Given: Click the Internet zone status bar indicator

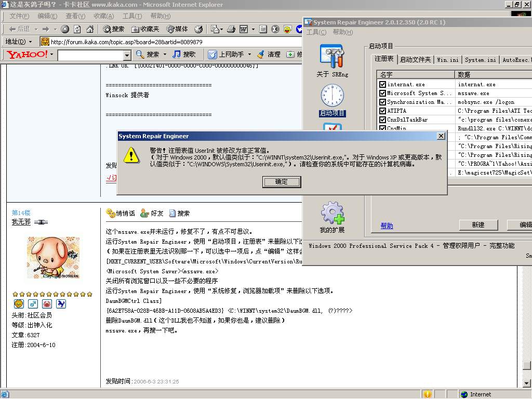Looking at the screenshot, I should 476,394.
